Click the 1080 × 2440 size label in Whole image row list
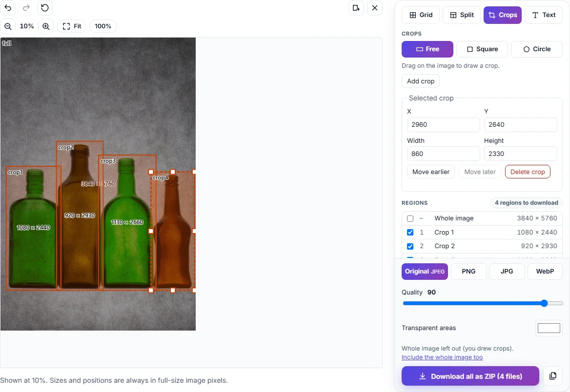This screenshot has height=392, width=570. [537, 232]
